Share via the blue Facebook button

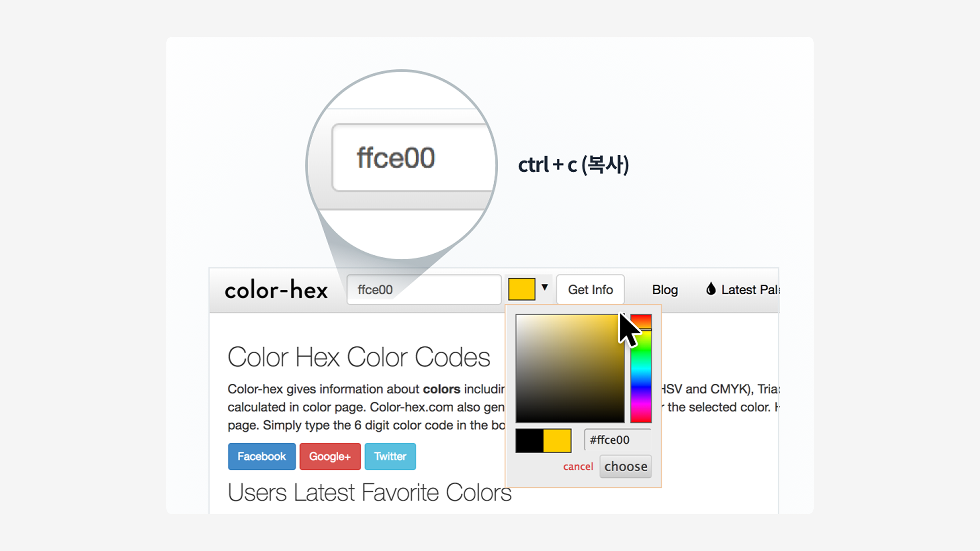pos(262,456)
